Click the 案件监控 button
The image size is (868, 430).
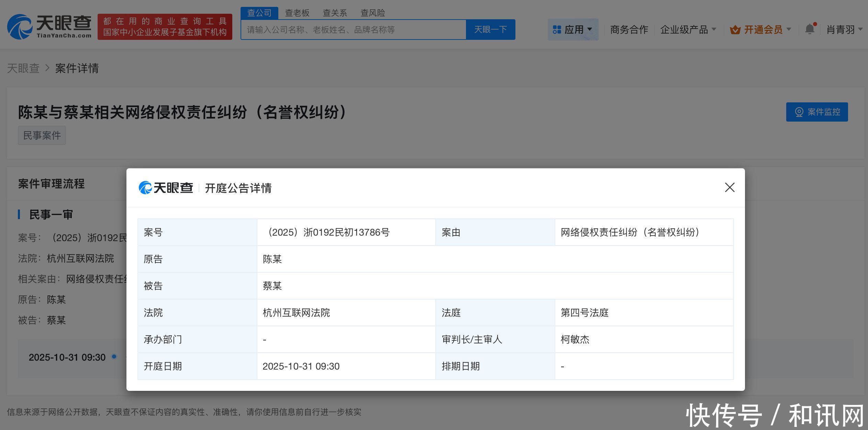coord(817,112)
